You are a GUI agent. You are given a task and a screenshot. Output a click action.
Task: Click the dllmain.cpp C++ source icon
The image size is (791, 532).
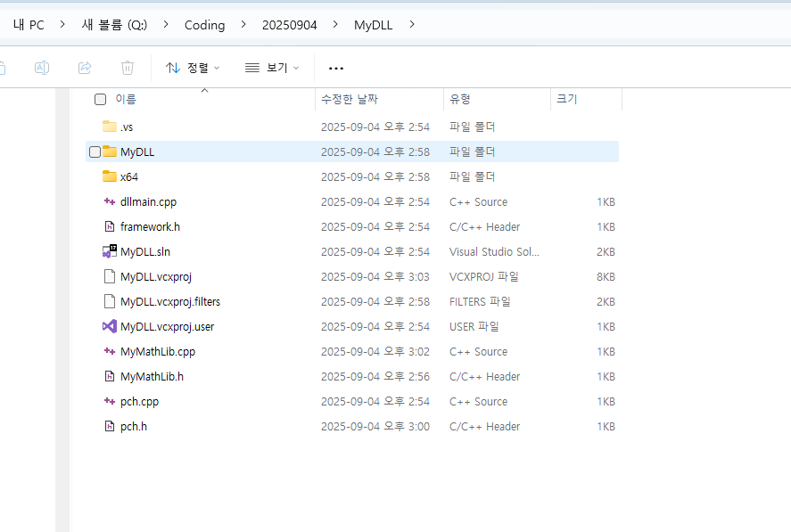[x=110, y=202]
